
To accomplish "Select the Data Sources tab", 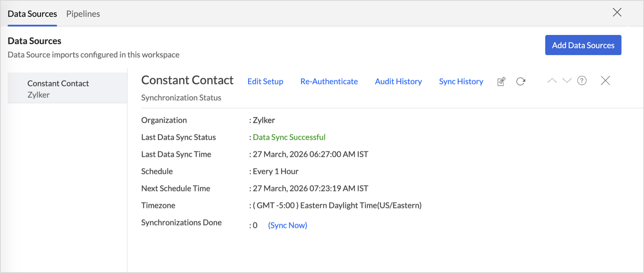I will pyautogui.click(x=33, y=14).
